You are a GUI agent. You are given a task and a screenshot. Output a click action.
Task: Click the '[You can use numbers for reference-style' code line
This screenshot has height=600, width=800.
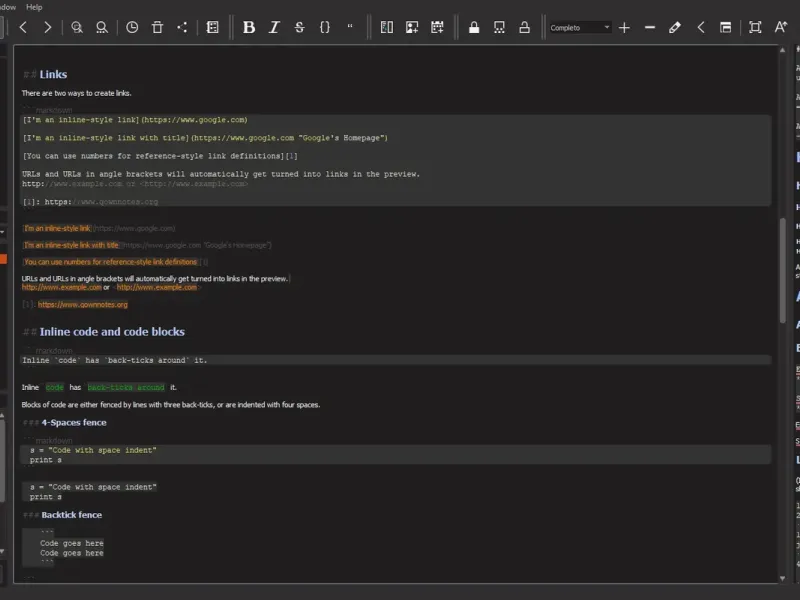pyautogui.click(x=160, y=156)
